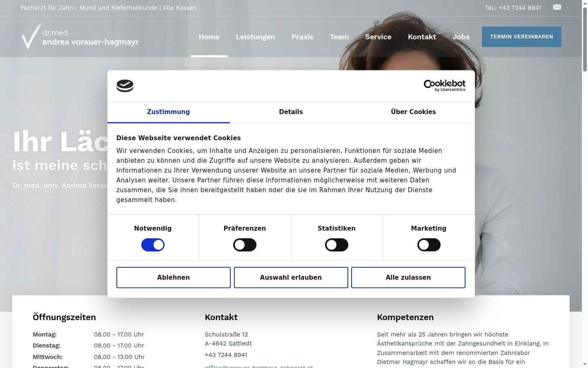Click the Montag opening hours row
Image resolution: width=588 pixels, height=368 pixels.
coord(89,334)
